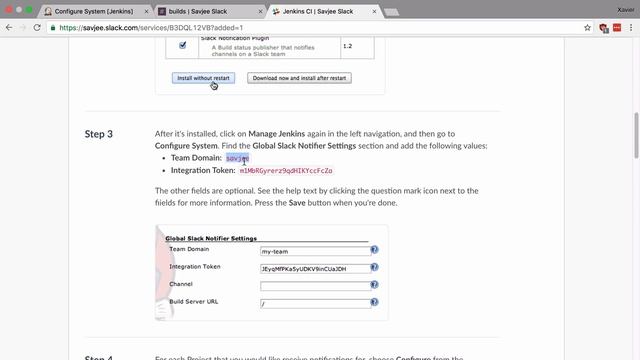Image resolution: width=640 pixels, height=360 pixels.
Task: Click the secure padlock icon in address bar
Action: [53, 28]
